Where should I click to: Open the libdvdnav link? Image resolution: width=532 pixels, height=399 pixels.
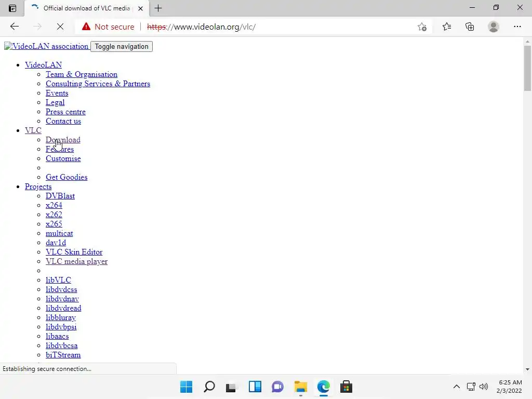click(x=62, y=299)
